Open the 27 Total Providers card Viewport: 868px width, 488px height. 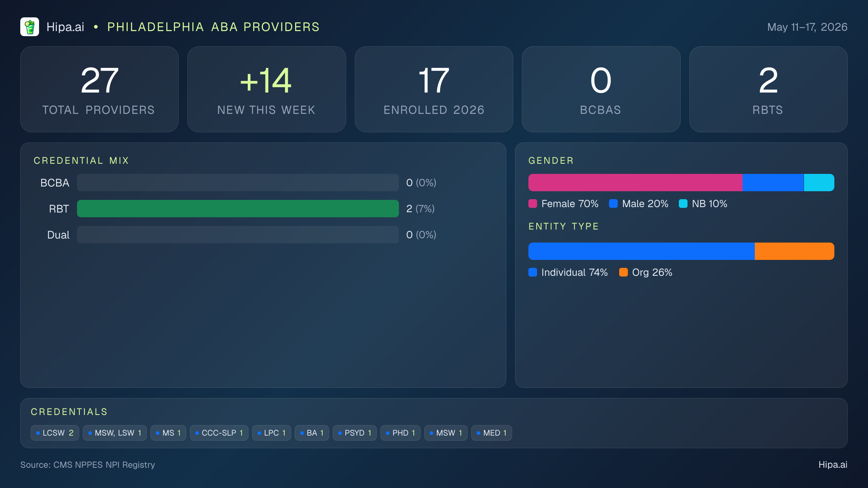pos(99,89)
